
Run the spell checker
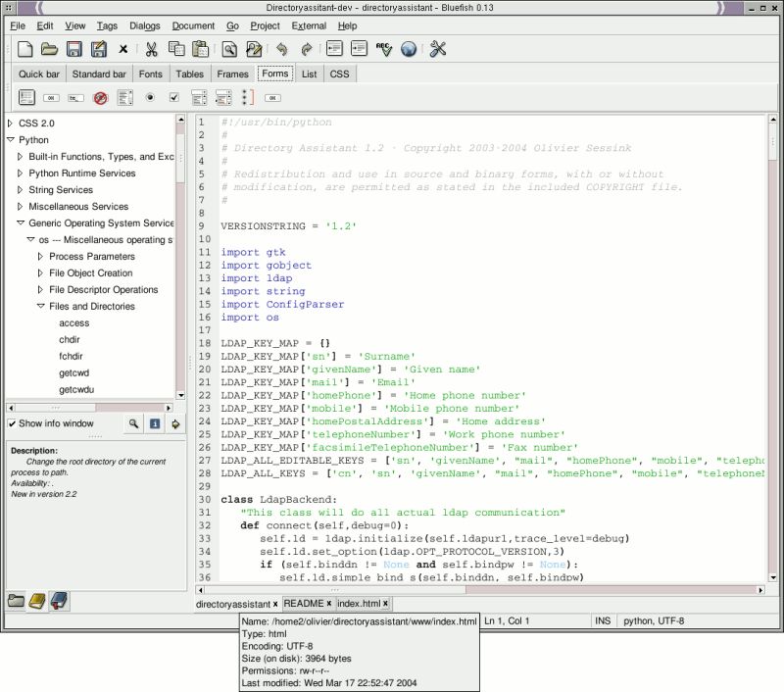click(x=382, y=47)
